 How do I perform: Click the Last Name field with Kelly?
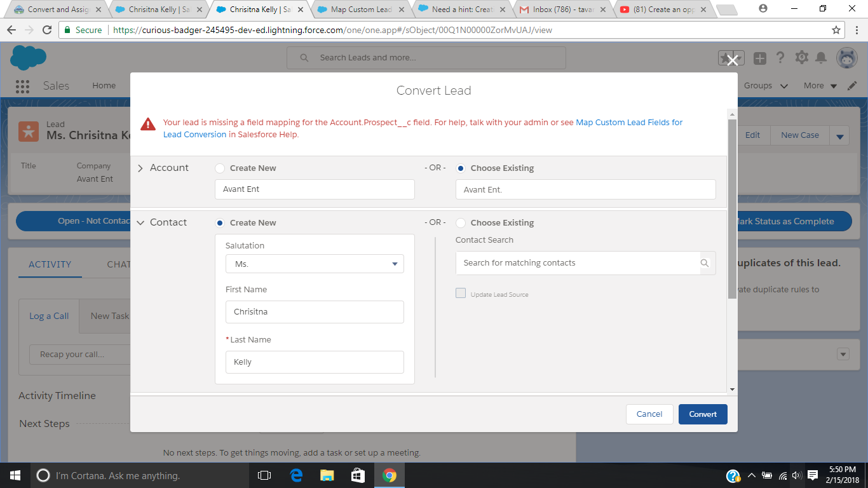315,362
